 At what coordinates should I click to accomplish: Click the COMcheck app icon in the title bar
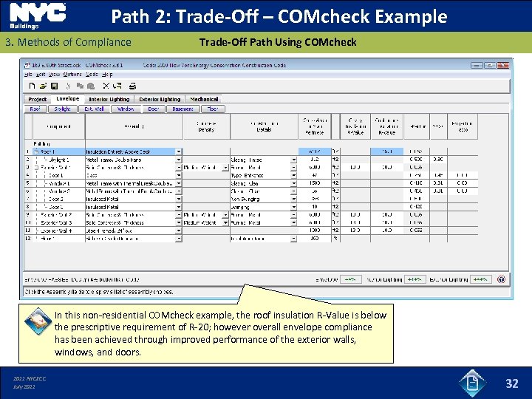[27, 65]
